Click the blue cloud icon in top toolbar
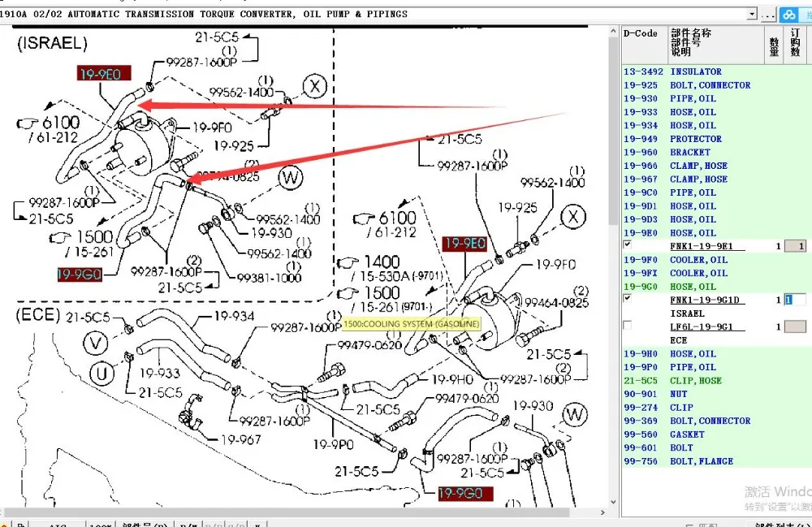The height and width of the screenshot is (527, 812). pyautogui.click(x=789, y=15)
